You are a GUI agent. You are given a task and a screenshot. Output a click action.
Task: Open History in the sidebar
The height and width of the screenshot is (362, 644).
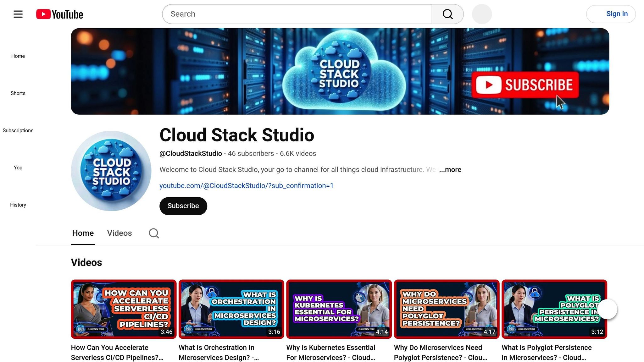click(18, 205)
